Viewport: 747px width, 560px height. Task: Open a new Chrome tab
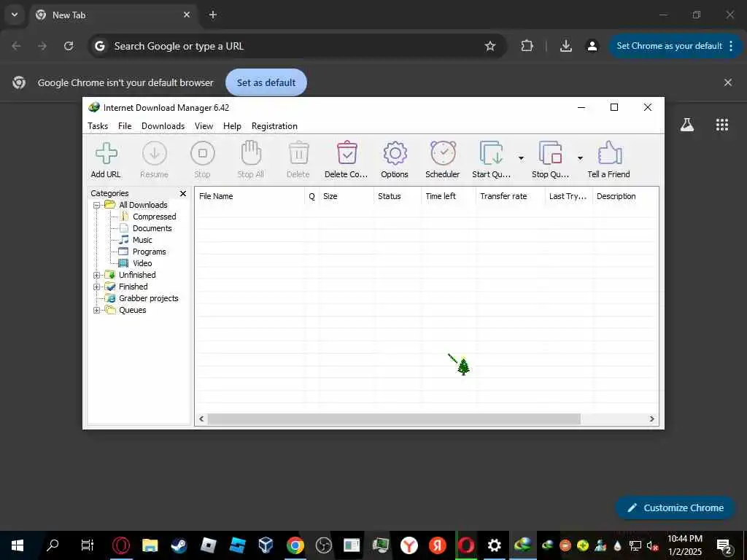coord(213,15)
